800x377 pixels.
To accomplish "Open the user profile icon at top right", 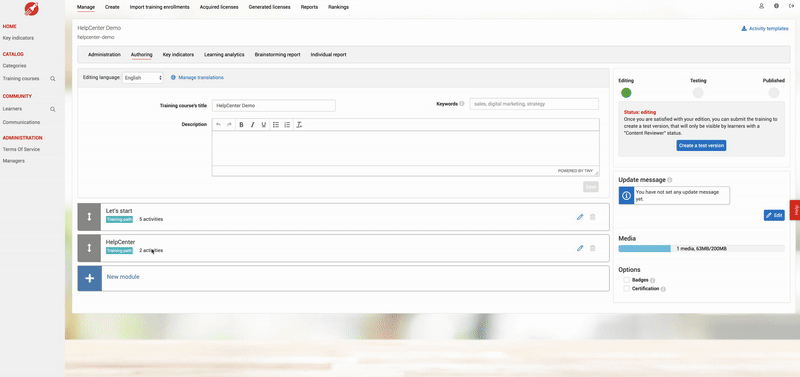I will tap(761, 6).
